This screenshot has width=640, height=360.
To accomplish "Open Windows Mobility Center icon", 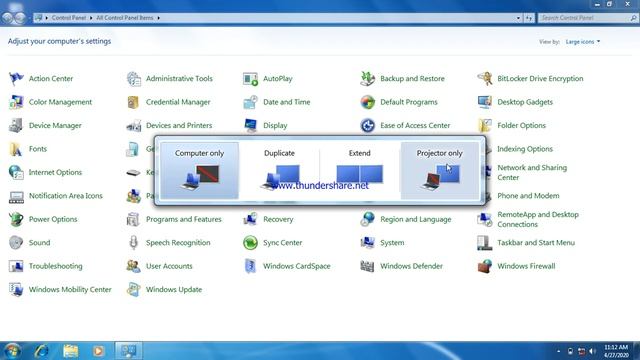I will [16, 289].
